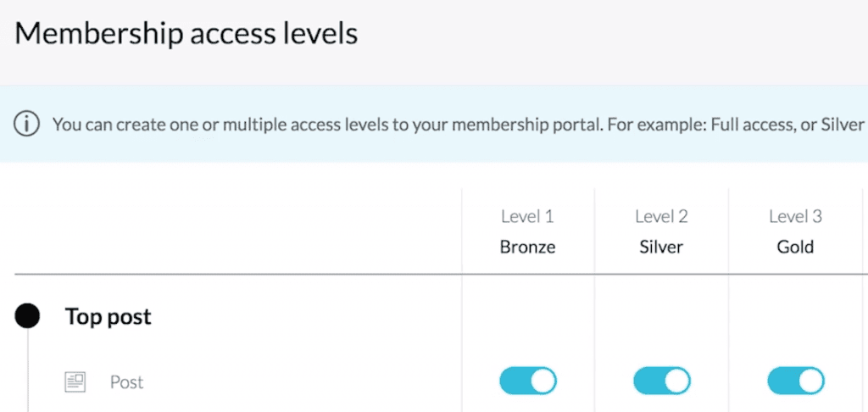Select the Top post section heading
Screen dimensions: 868x412
(x=108, y=317)
